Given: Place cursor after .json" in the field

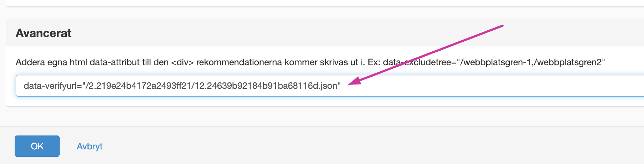Looking at the screenshot, I should pos(341,86).
